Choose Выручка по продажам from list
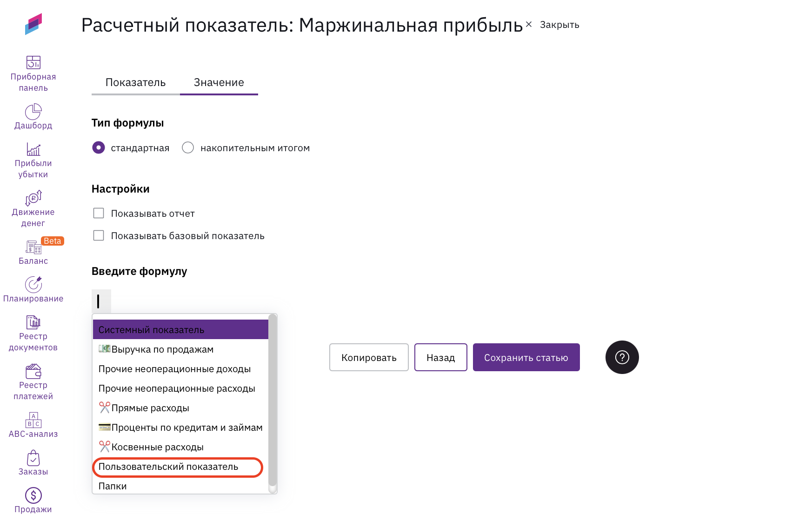Screen dimensions: 812x521 pos(180,349)
